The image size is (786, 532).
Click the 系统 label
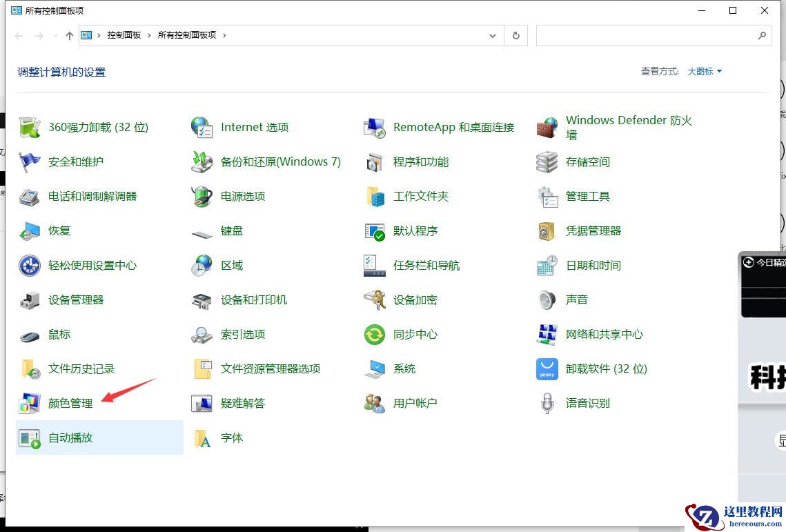point(404,369)
